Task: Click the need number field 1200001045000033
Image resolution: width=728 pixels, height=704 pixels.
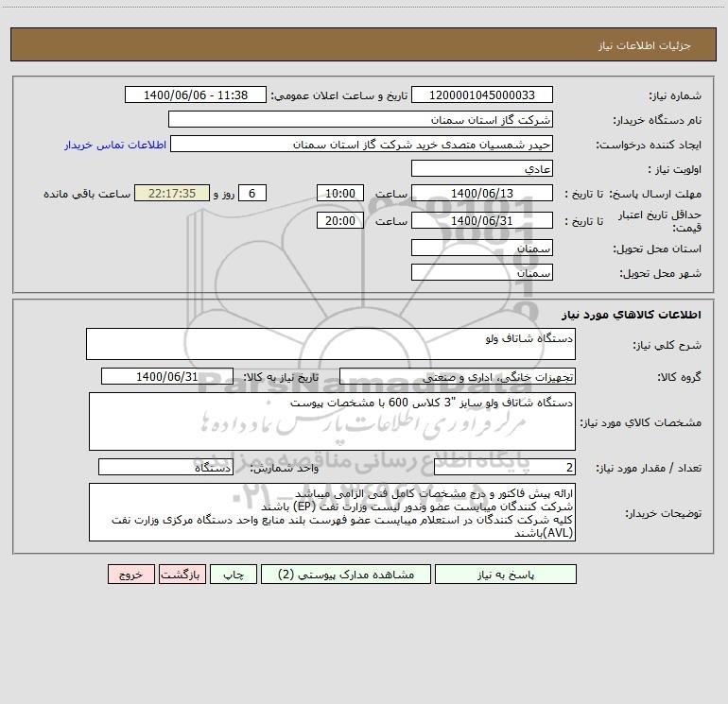Action: pos(482,95)
